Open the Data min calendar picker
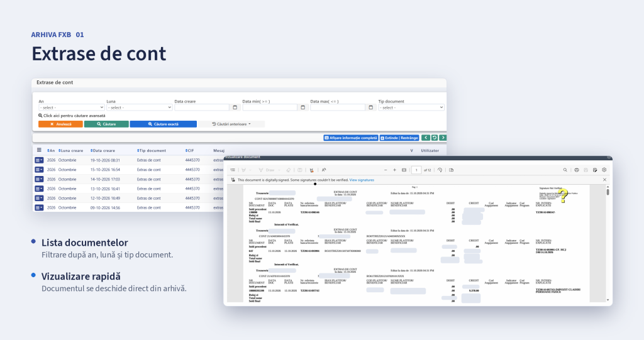The height and width of the screenshot is (340, 644). pyautogui.click(x=303, y=107)
